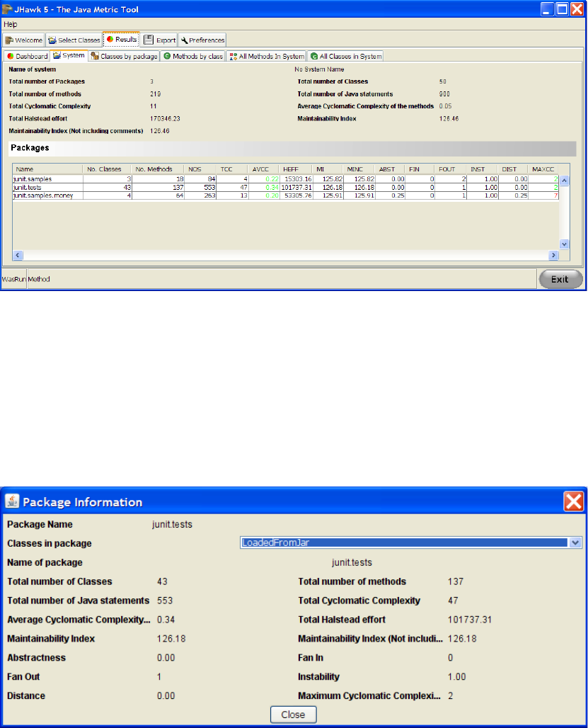Close the Package Information dialog window
The width and height of the screenshot is (588, 728).
pyautogui.click(x=573, y=501)
